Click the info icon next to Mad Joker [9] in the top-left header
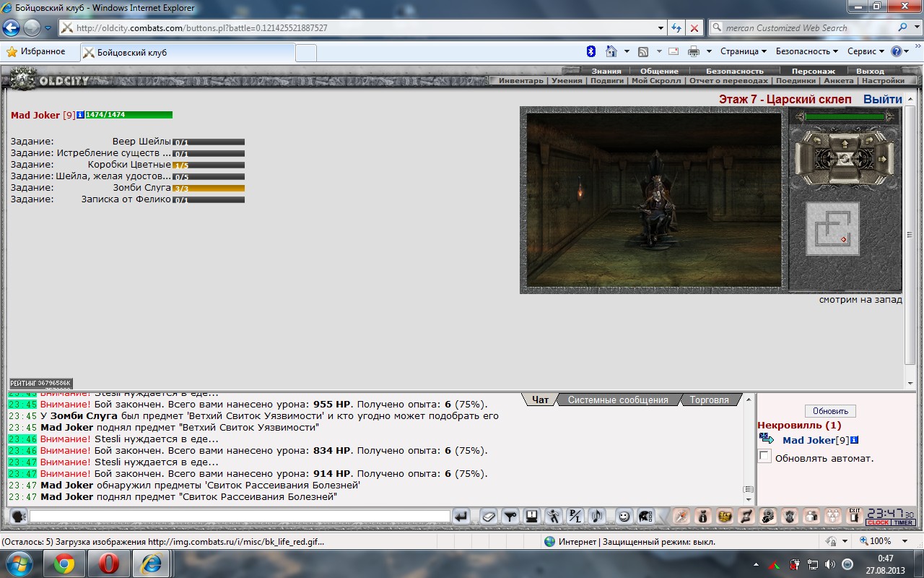The image size is (924, 578). pos(80,115)
